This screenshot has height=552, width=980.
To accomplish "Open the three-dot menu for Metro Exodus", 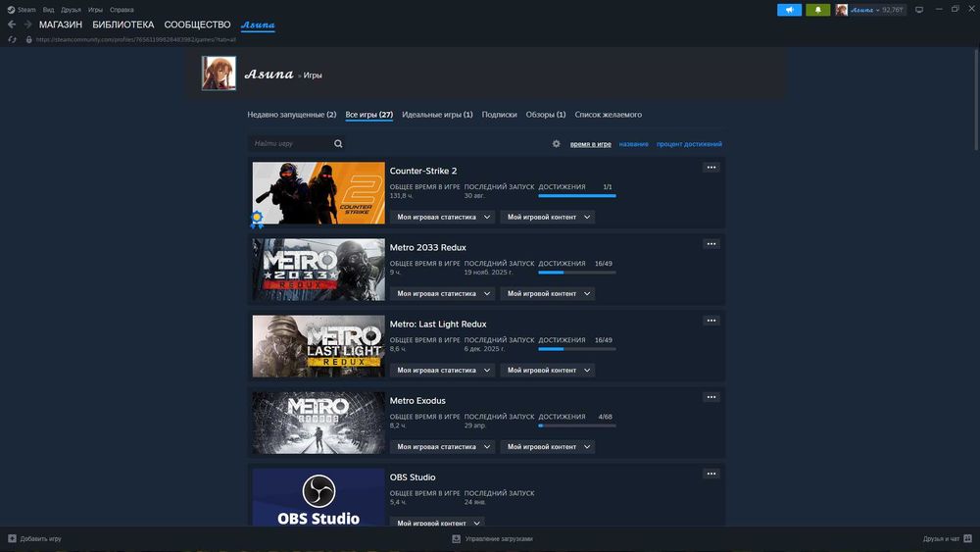I will tap(711, 397).
